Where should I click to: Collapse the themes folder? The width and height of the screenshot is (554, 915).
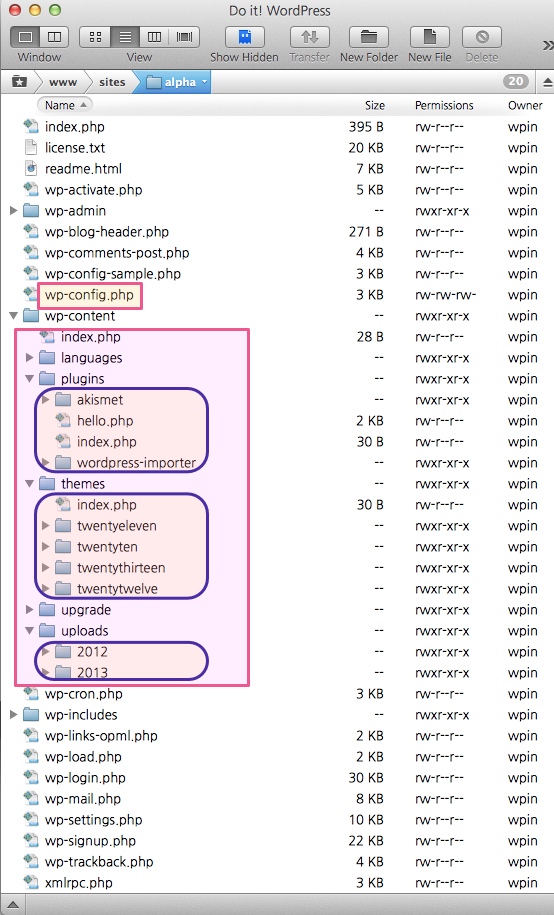(30, 484)
